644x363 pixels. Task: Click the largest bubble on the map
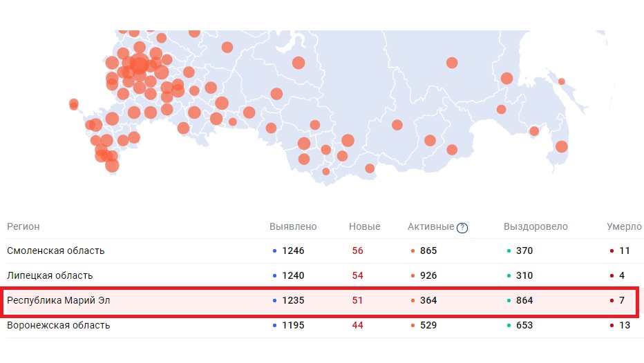click(x=140, y=65)
